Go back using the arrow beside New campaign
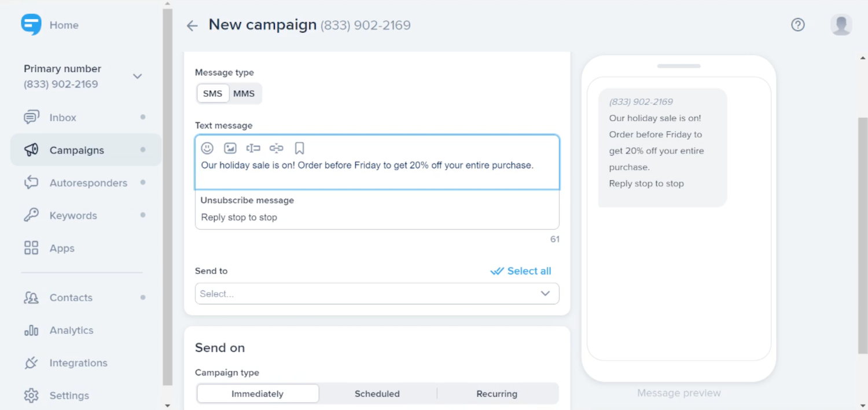 [192, 25]
